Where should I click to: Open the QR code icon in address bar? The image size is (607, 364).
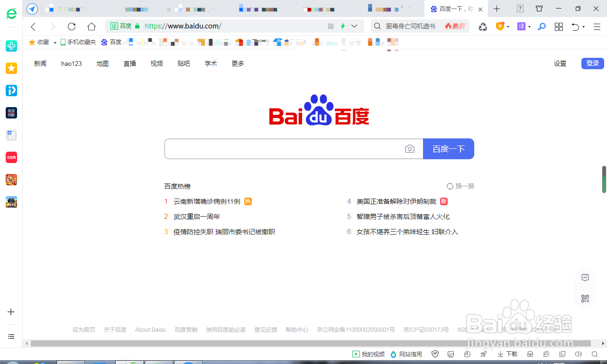click(x=331, y=27)
